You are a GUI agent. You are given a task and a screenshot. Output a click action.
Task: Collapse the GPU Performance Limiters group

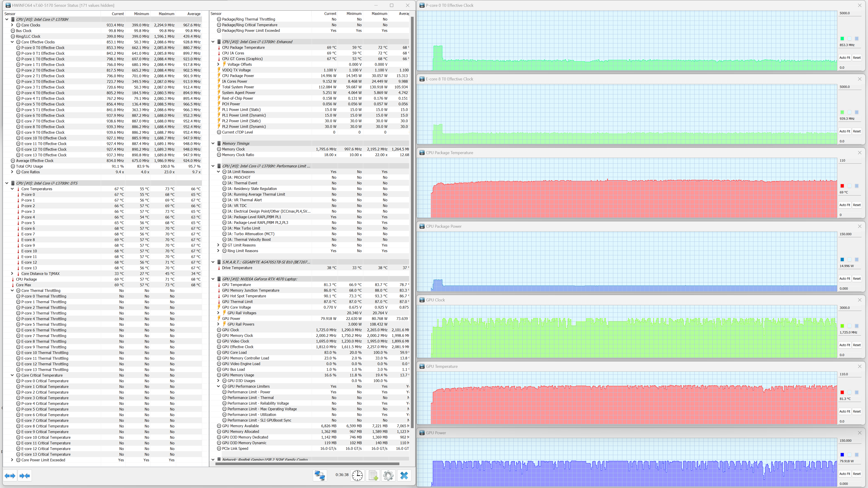pos(218,386)
